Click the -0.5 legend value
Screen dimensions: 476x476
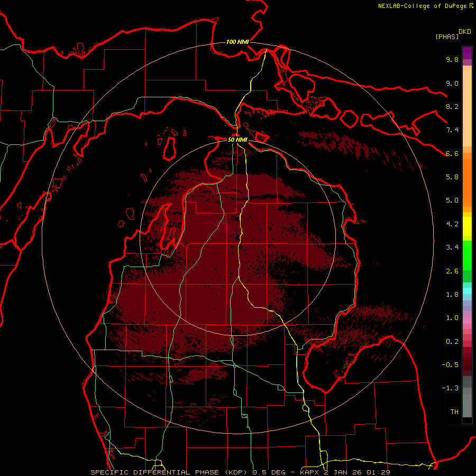click(450, 365)
